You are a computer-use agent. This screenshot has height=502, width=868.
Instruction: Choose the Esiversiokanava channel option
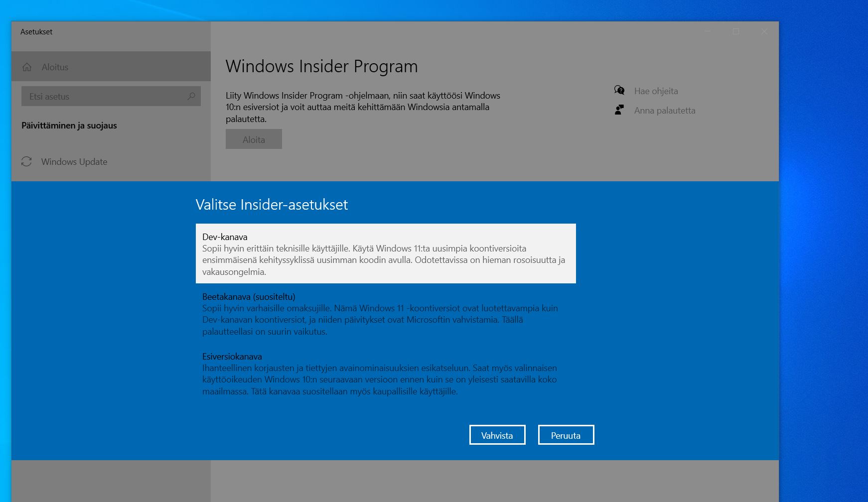click(x=386, y=373)
